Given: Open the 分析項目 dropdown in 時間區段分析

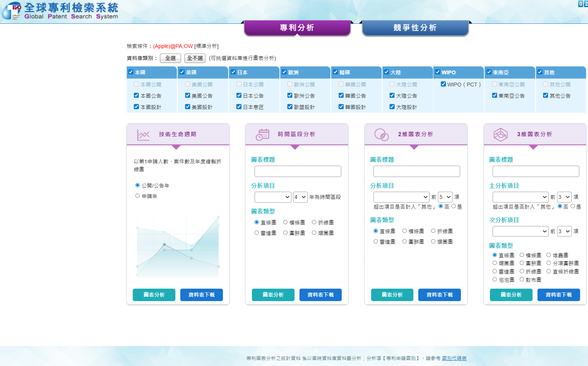Looking at the screenshot, I should (273, 197).
